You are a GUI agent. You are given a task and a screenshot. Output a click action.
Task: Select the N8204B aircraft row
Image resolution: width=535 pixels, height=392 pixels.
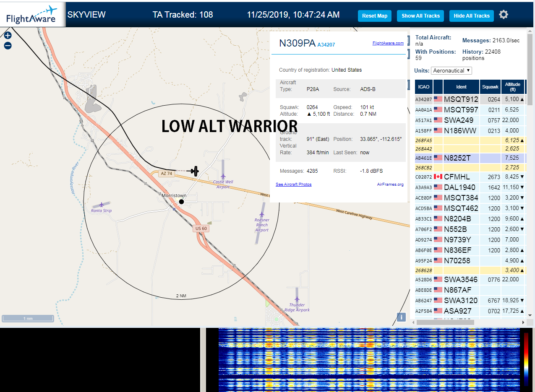click(x=470, y=219)
